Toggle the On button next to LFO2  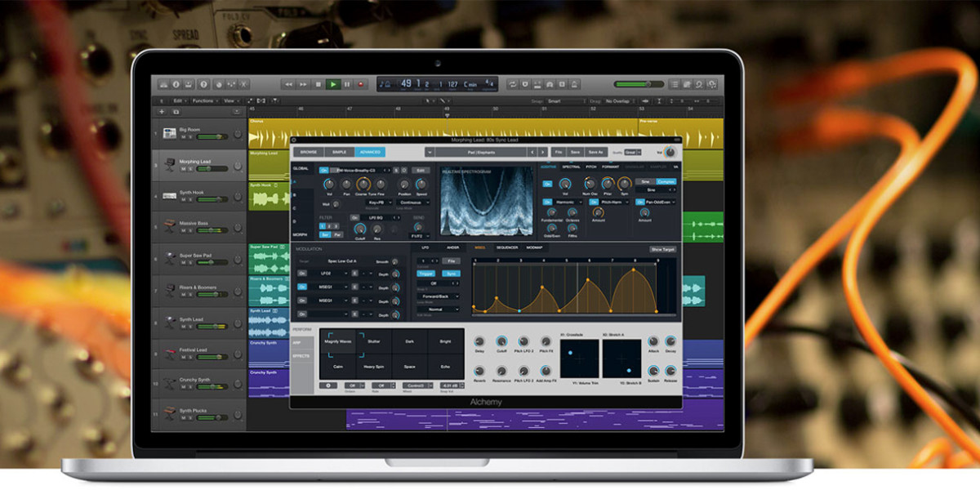tap(302, 274)
